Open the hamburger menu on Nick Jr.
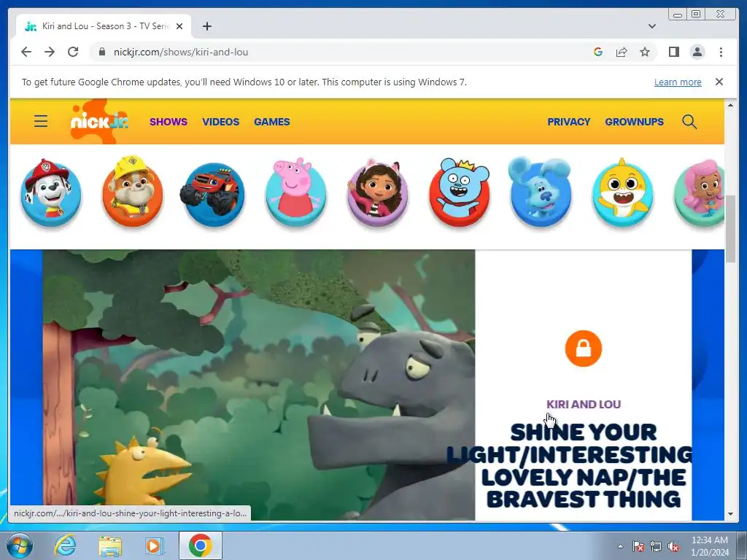Image resolution: width=747 pixels, height=560 pixels. [x=41, y=122]
